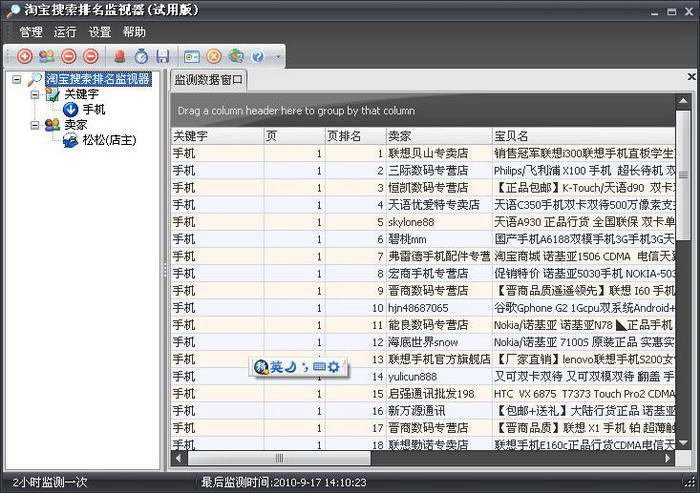The width and height of the screenshot is (700, 493).
Task: Collapse the 淘宝搜索排名监视器 root tree node
Action: pyautogui.click(x=17, y=79)
